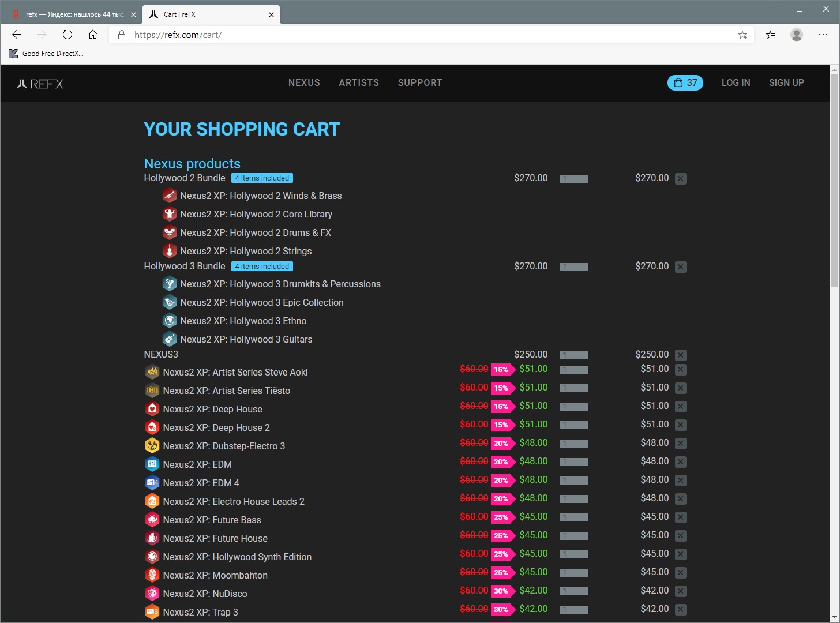Click the SIGN UP link
This screenshot has width=840, height=623.
786,82
